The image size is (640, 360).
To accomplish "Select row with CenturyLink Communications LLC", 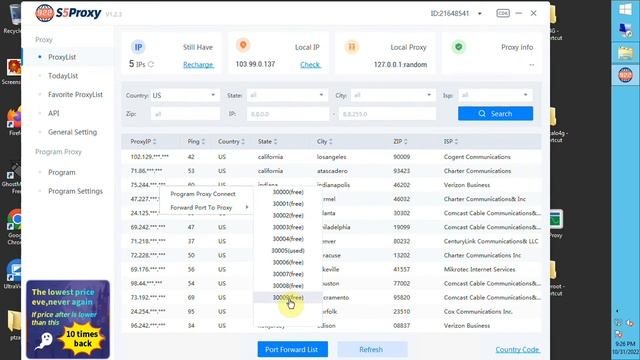I will (x=331, y=241).
